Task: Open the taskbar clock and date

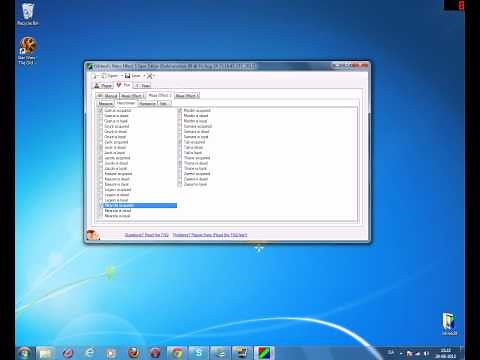Action: point(446,353)
